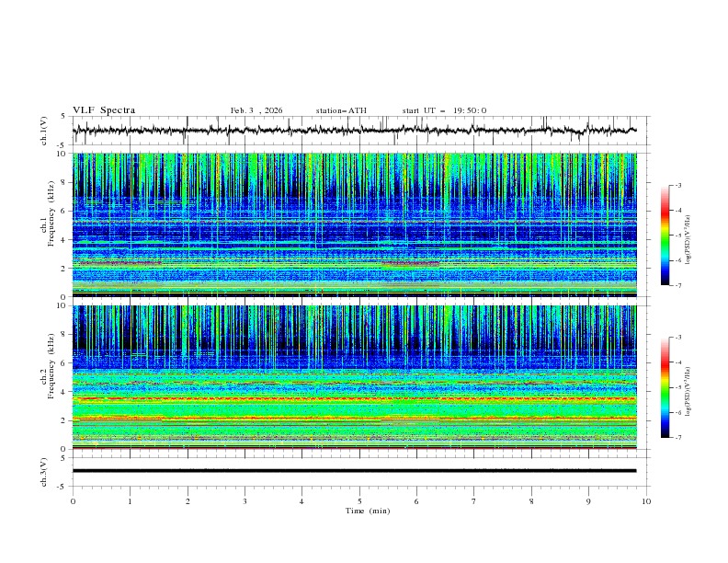This screenshot has width=728, height=563.
Task: Click the red 3.5 kHz band in ch.2
Action: coord(354,399)
